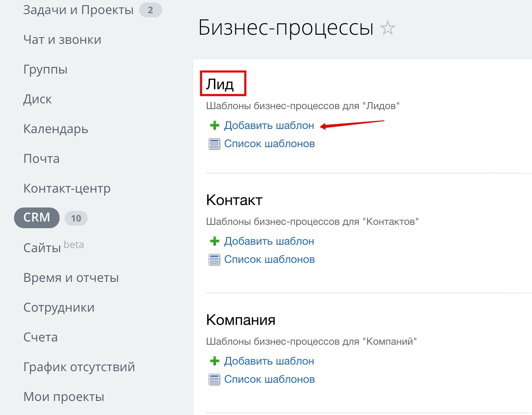This screenshot has width=532, height=415.
Task: Toggle the favorite star next to Бизнес-процессы
Action: pos(388,28)
